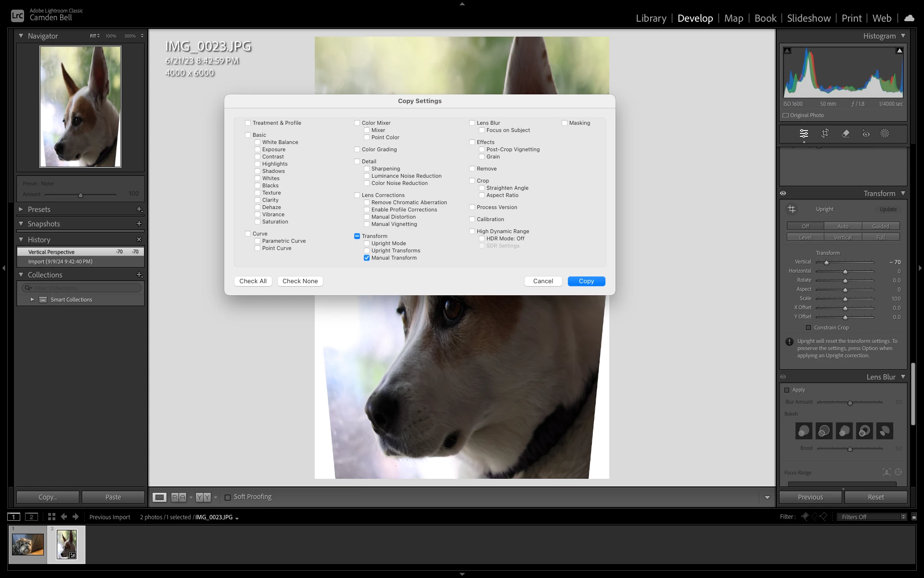Click the Check All button
Viewport: 924px width, 578px height.
pos(253,281)
